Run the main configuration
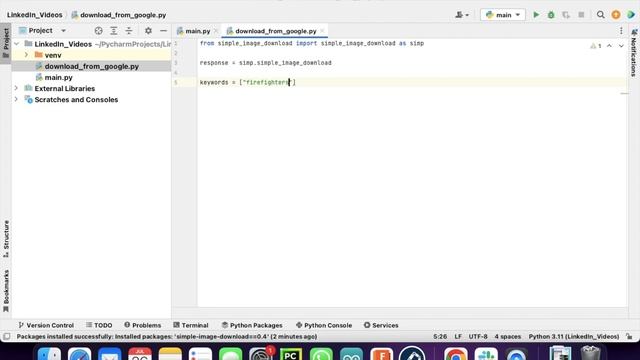The height and width of the screenshot is (360, 640). click(x=536, y=15)
